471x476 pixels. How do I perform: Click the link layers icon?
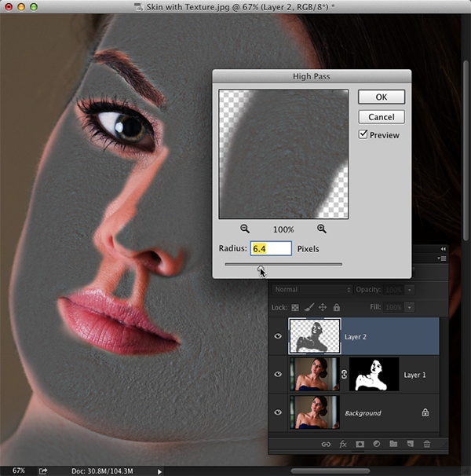[326, 444]
